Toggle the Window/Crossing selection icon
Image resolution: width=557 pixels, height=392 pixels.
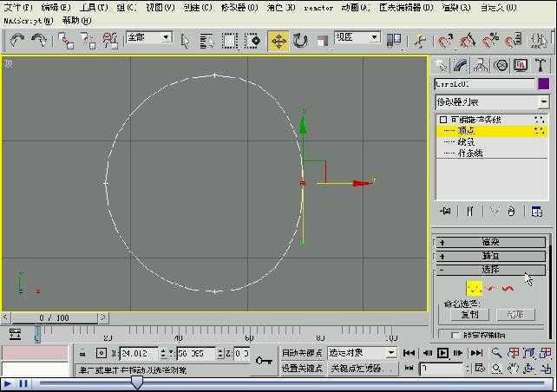[x=253, y=41]
